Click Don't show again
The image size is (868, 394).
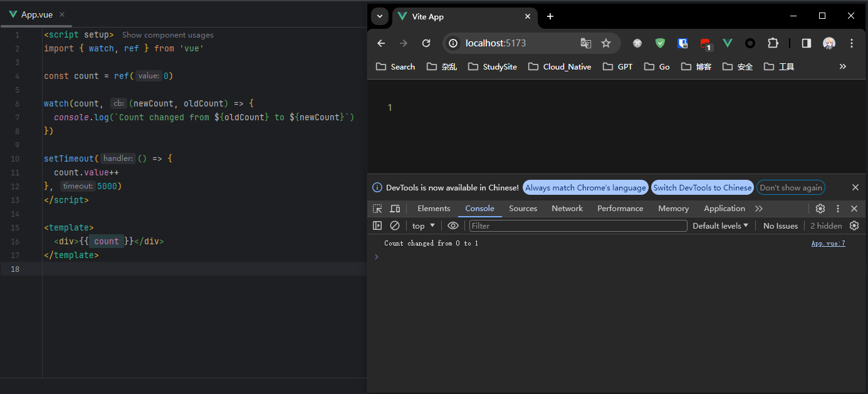point(791,187)
